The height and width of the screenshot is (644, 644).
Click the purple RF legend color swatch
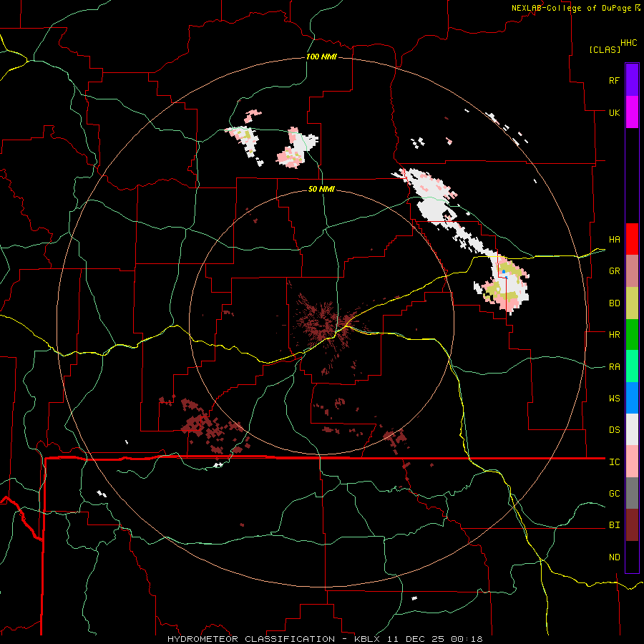coord(632,80)
